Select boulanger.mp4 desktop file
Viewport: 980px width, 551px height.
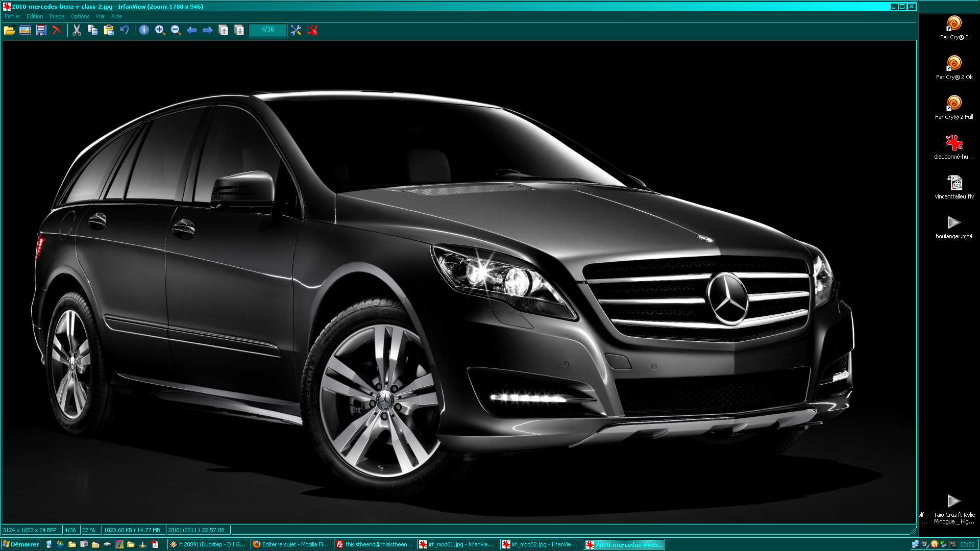pyautogui.click(x=954, y=227)
